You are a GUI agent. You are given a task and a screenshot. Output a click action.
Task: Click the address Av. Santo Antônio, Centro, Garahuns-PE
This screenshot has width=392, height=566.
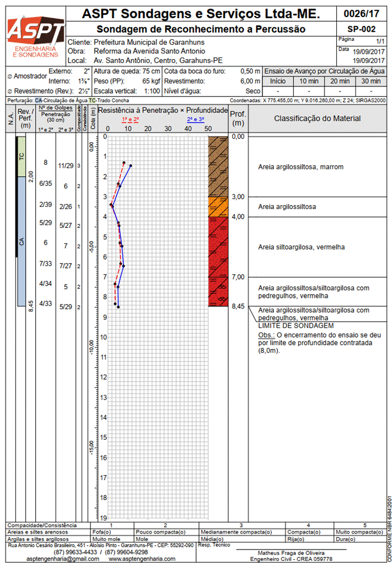158,60
